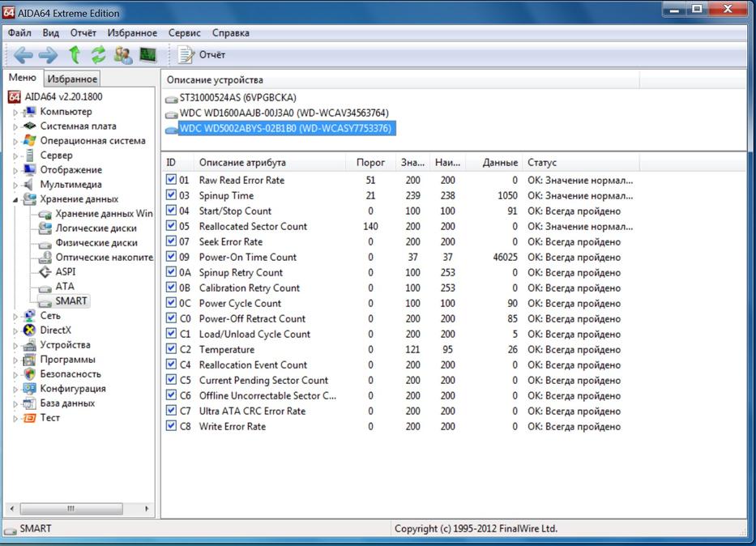Click the Программы icon in the tree

(x=30, y=360)
